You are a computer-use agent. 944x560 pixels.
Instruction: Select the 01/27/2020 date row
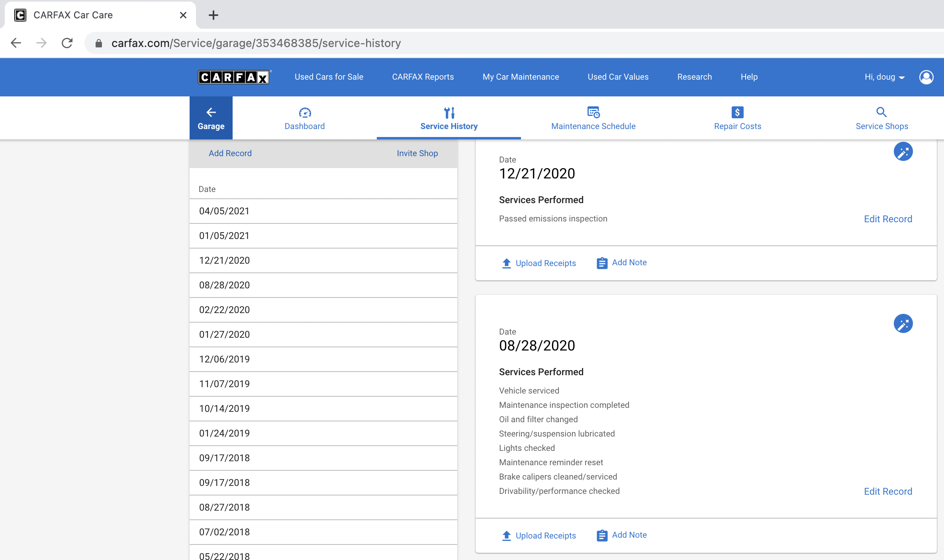click(323, 335)
